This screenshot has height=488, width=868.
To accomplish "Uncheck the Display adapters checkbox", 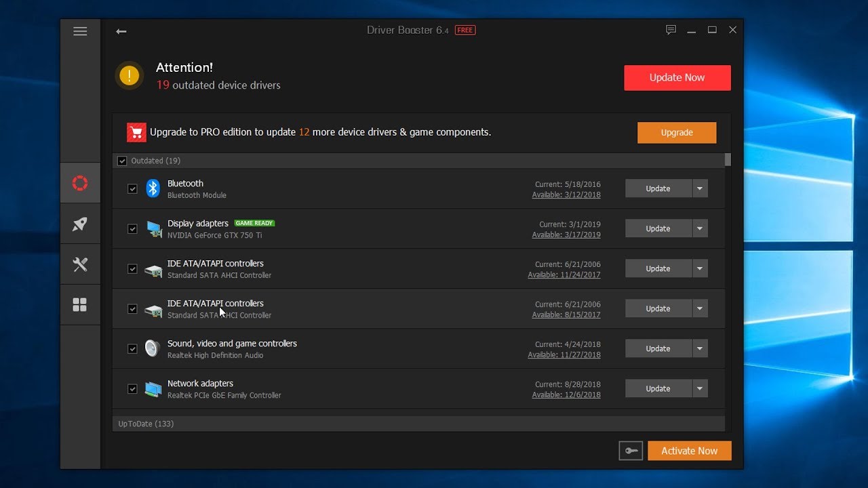I will 132,229.
